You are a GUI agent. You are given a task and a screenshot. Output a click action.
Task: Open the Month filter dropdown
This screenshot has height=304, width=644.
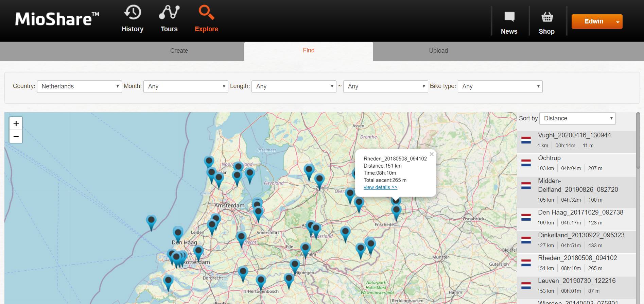(186, 86)
